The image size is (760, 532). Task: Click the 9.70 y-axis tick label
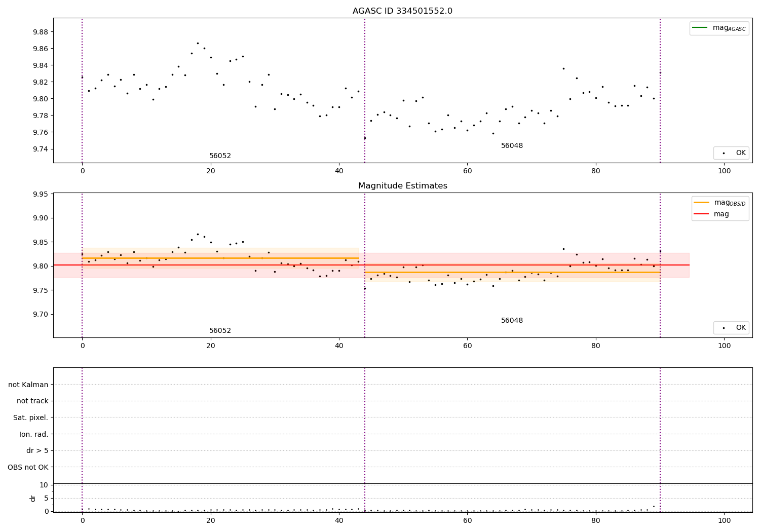(40, 314)
